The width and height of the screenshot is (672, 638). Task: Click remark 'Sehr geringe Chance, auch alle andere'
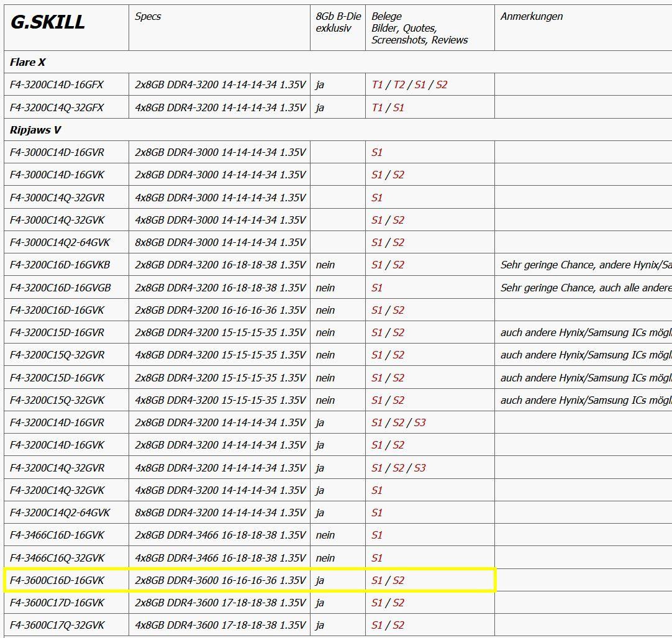point(586,288)
